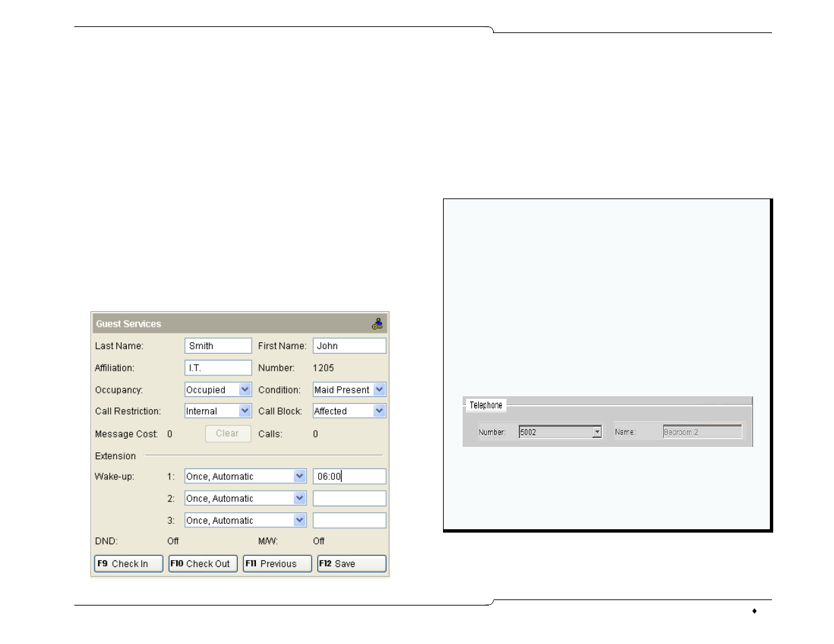Click the Clear message cost button
Viewport: 834px width, 644px height.
coord(228,433)
